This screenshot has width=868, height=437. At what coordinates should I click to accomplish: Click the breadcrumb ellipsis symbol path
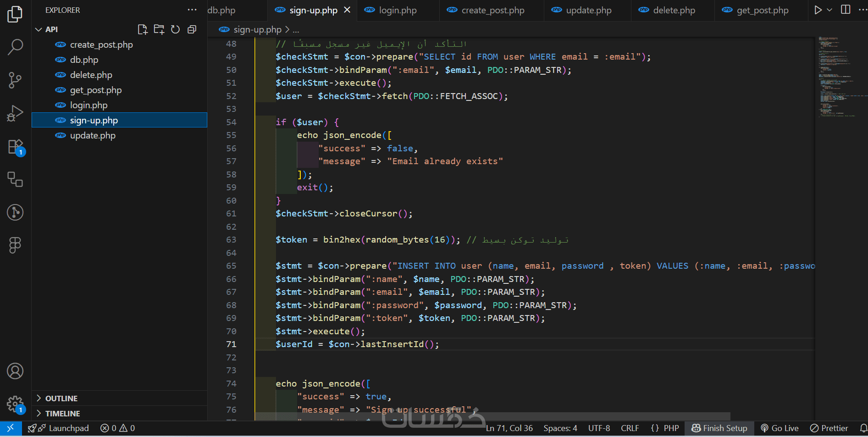tap(296, 29)
